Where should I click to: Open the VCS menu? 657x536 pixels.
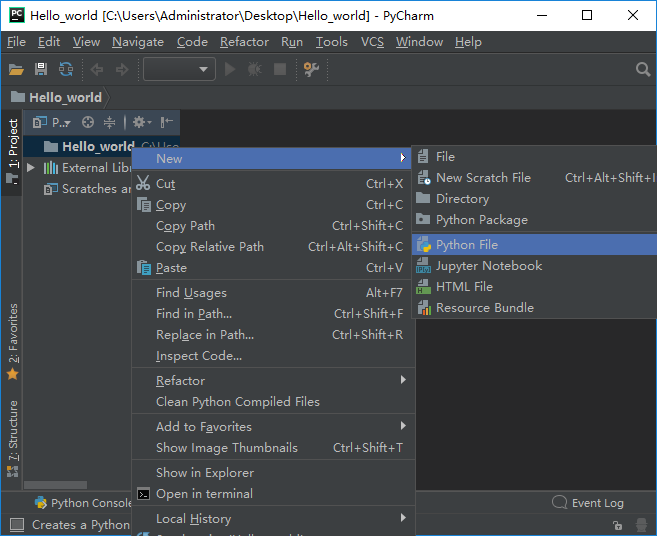point(372,42)
